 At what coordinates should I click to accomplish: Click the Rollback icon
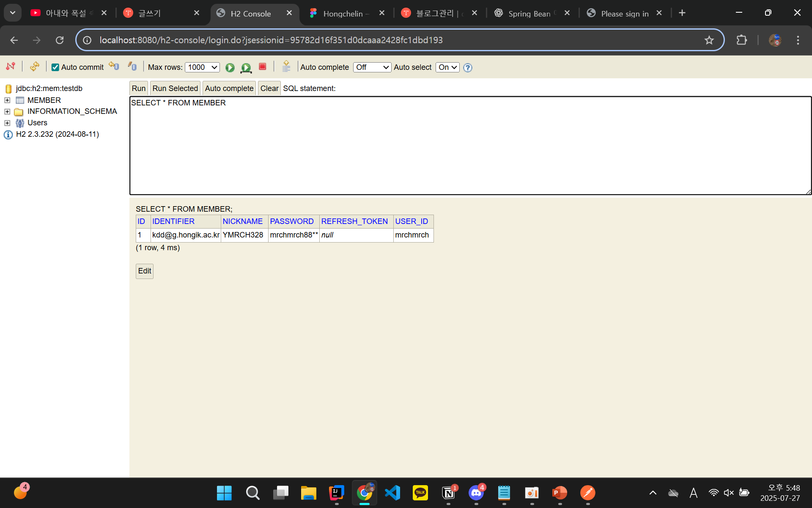click(x=114, y=66)
